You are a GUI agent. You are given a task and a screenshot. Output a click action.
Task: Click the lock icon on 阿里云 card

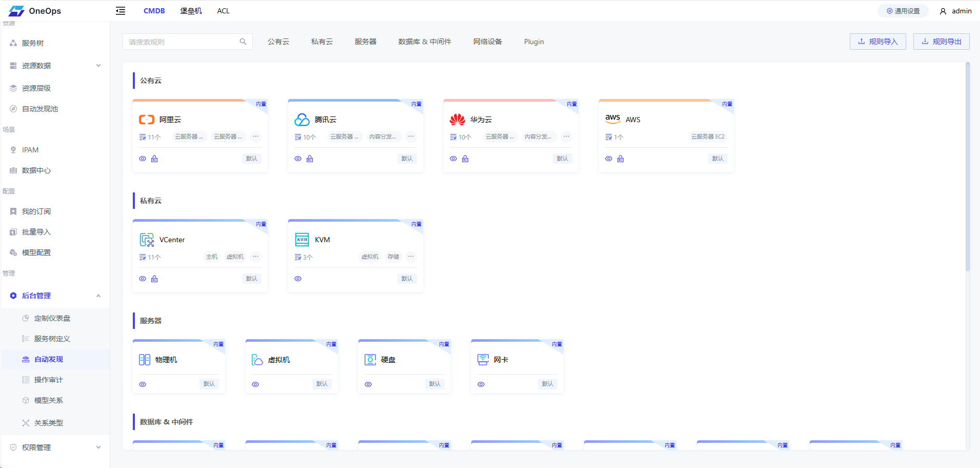[154, 159]
